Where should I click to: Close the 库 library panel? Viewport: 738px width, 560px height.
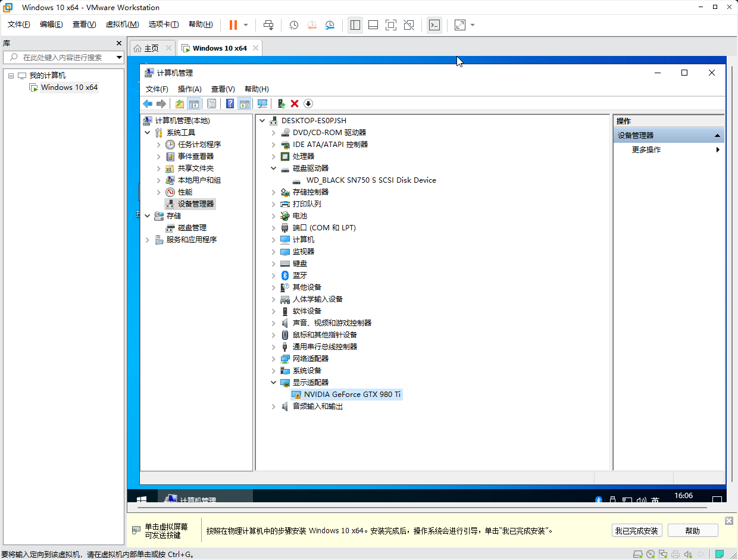(x=119, y=43)
